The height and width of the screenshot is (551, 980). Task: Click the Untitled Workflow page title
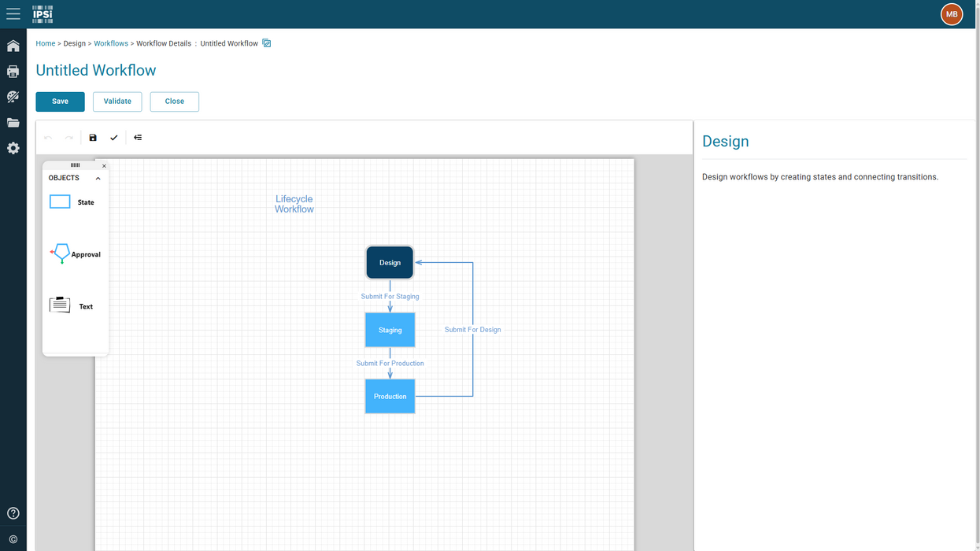pos(96,70)
